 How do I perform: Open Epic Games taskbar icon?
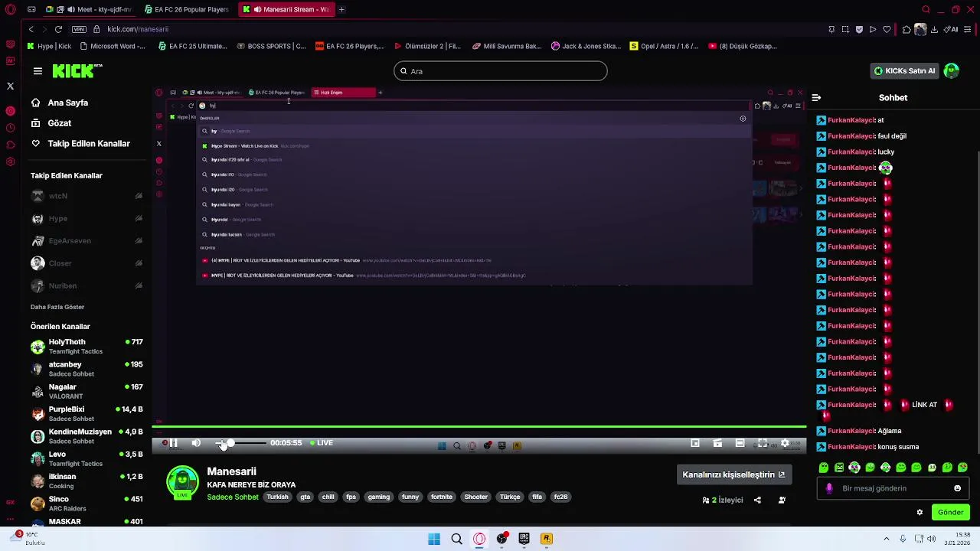point(524,539)
